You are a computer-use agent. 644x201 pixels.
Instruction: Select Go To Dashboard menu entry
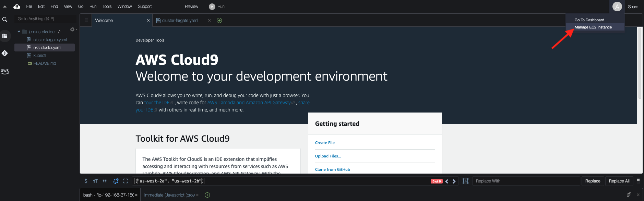click(595, 20)
